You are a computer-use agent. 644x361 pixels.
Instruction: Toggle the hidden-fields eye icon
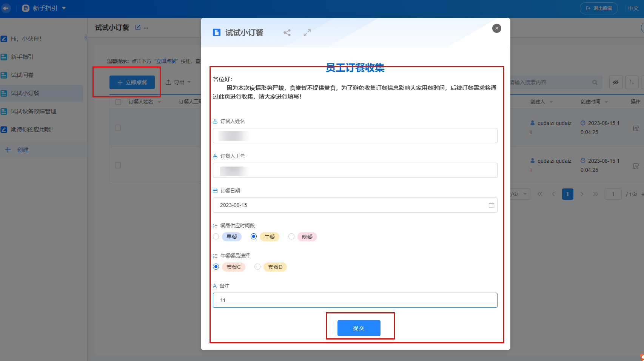[x=616, y=82]
